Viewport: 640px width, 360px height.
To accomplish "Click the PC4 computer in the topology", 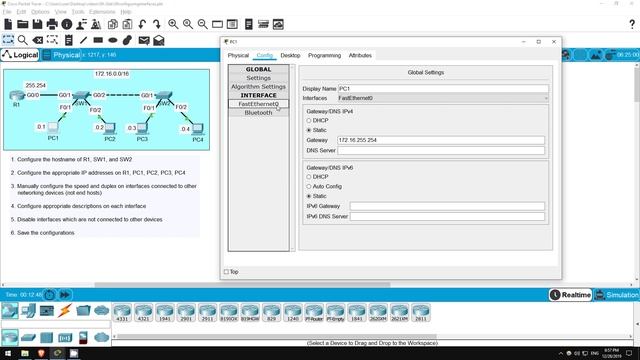I will [x=198, y=130].
